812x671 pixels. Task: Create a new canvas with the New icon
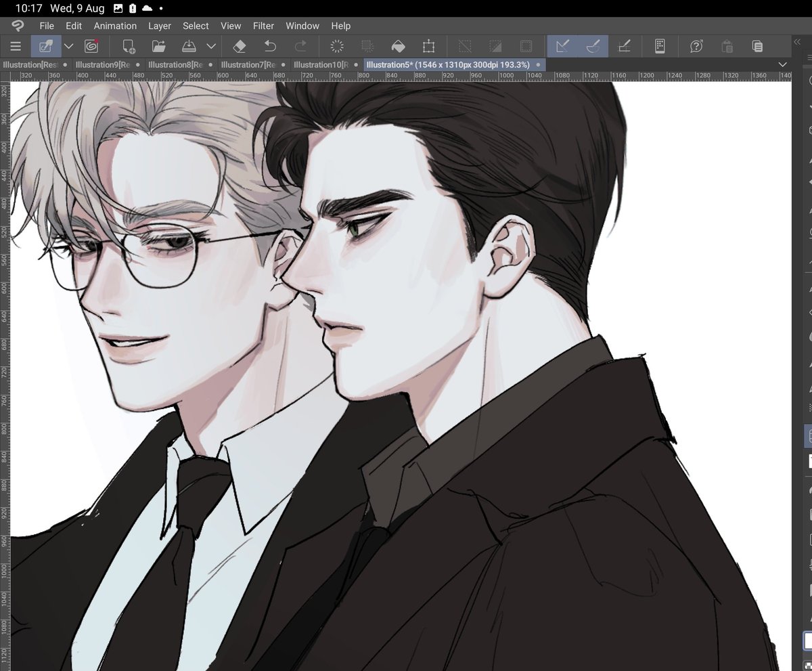tap(128, 46)
